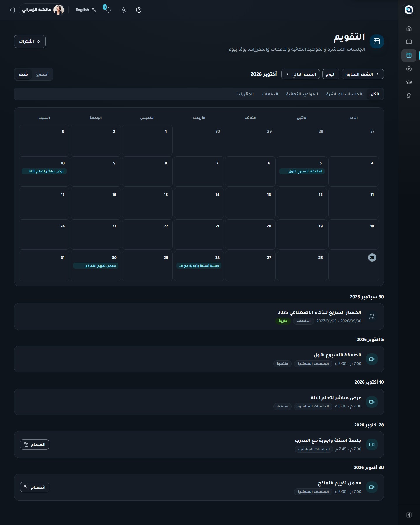Select the المواعيد النهائية filter tab
The width and height of the screenshot is (420, 525).
[x=302, y=94]
